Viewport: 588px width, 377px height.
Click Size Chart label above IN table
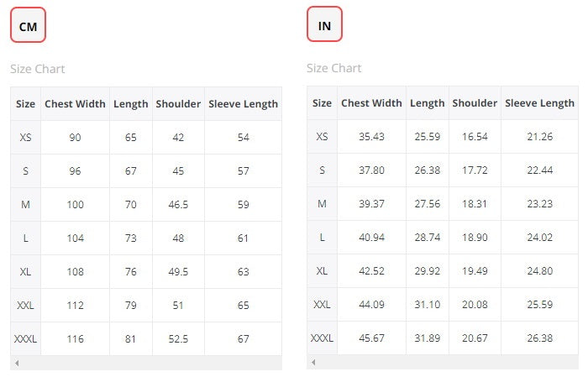334,68
